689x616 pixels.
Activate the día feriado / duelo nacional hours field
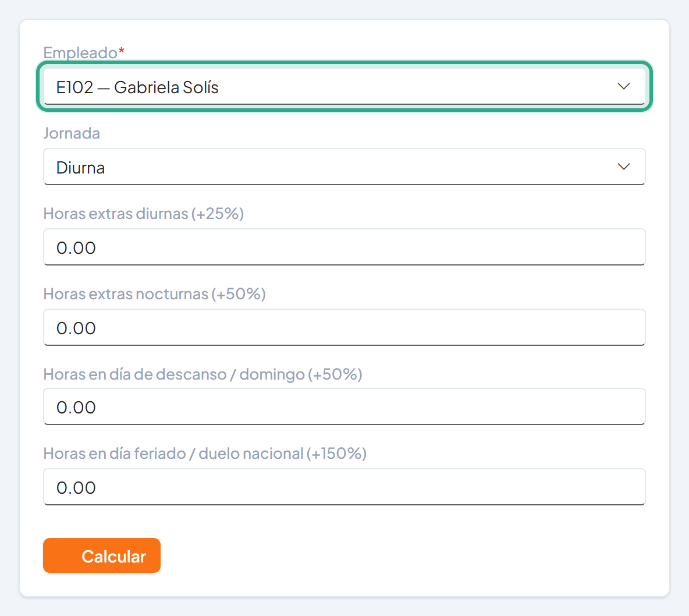(x=344, y=487)
